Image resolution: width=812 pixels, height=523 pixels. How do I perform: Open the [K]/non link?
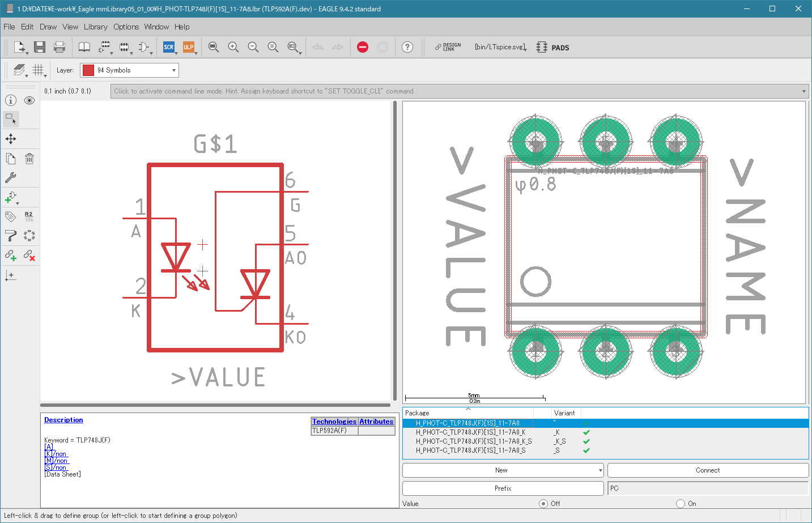coord(56,454)
